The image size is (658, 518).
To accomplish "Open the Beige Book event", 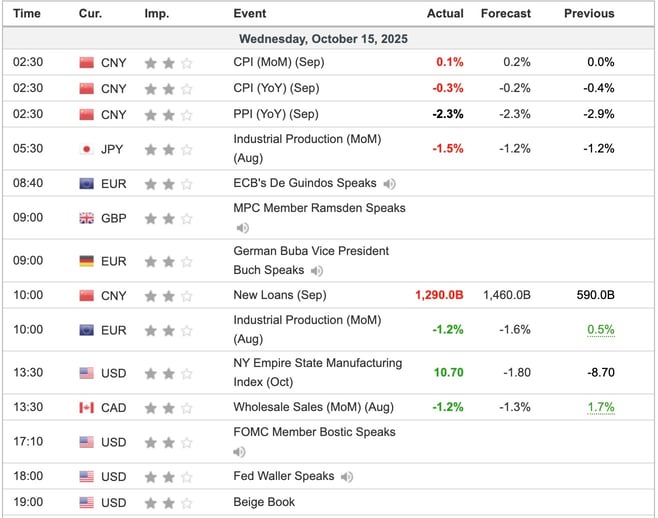I will click(x=264, y=503).
